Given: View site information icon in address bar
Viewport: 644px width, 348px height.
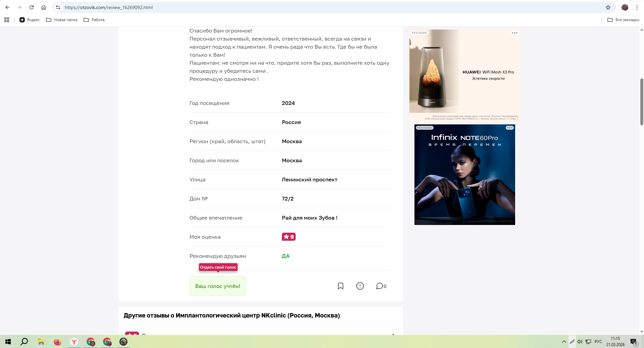Looking at the screenshot, I should tap(58, 7).
